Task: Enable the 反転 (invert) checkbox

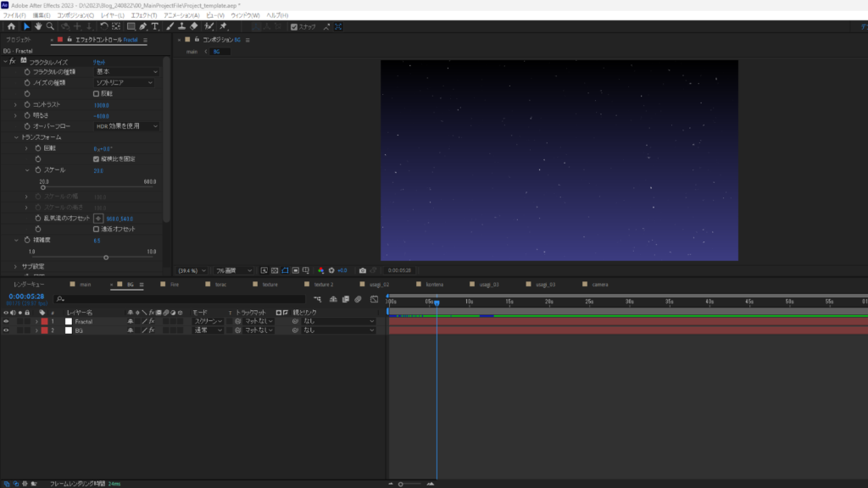Action: point(96,93)
